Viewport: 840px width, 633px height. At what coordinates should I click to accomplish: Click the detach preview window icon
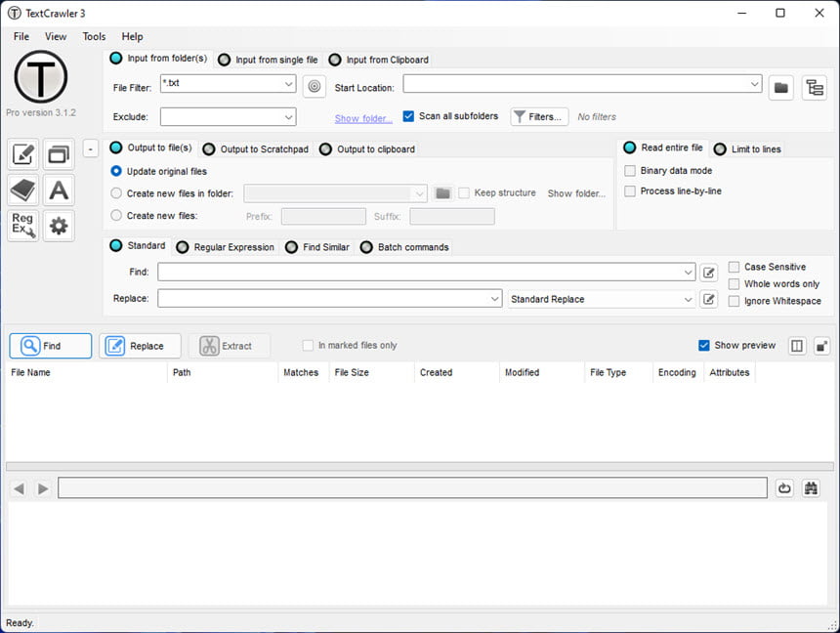[821, 346]
